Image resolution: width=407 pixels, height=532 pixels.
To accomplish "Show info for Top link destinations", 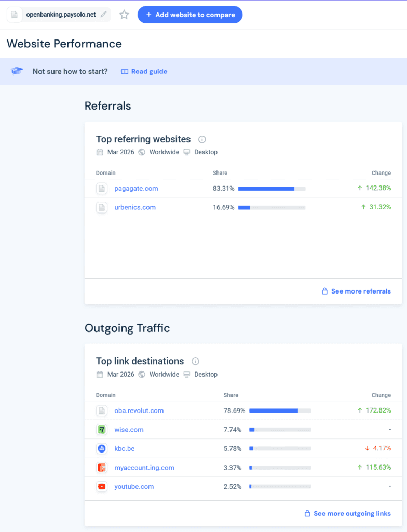I will 195,362.
